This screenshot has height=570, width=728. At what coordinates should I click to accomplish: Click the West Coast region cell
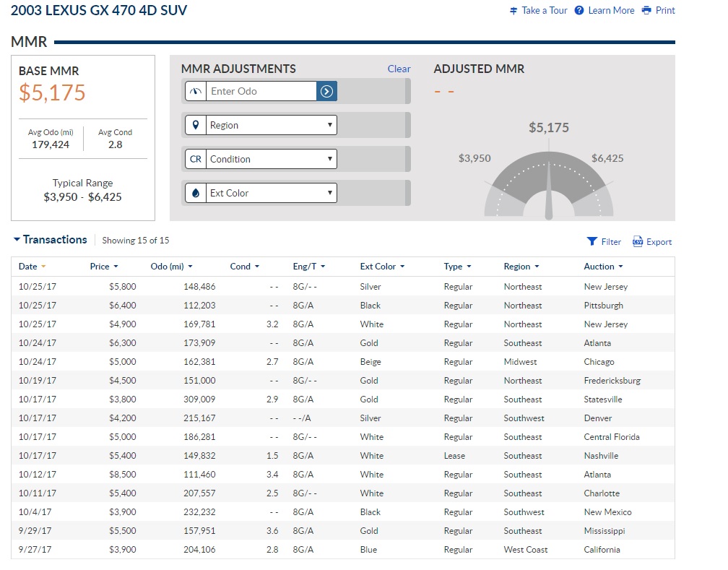point(526,550)
